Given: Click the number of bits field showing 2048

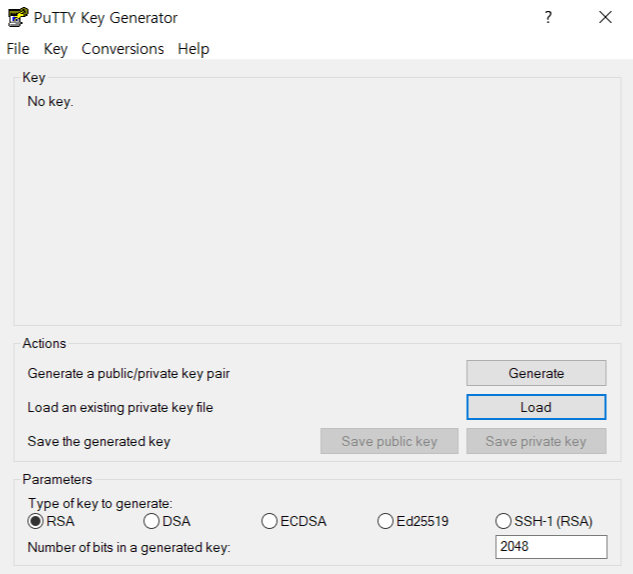Looking at the screenshot, I should pyautogui.click(x=551, y=547).
